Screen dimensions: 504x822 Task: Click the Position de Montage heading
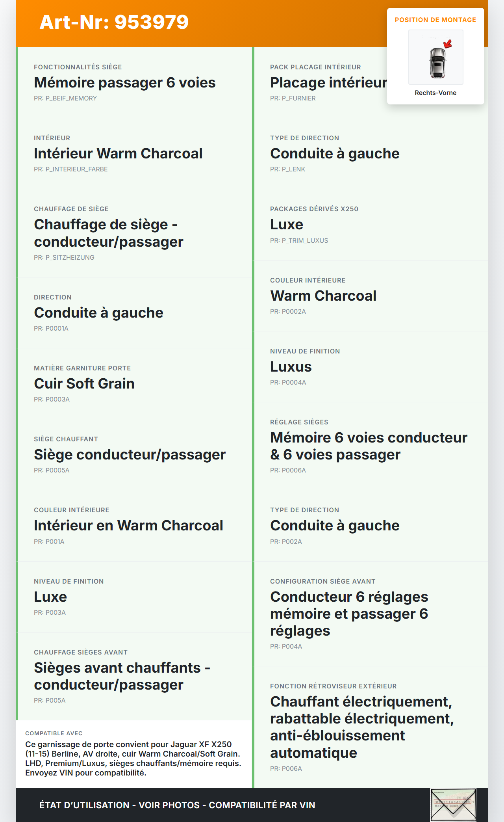tap(435, 20)
